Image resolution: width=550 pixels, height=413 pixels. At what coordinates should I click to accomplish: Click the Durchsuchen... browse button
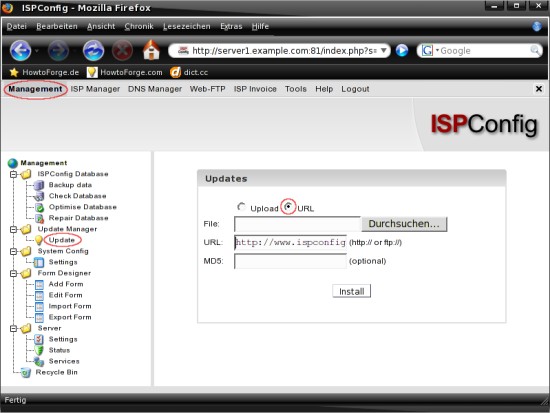(x=404, y=224)
